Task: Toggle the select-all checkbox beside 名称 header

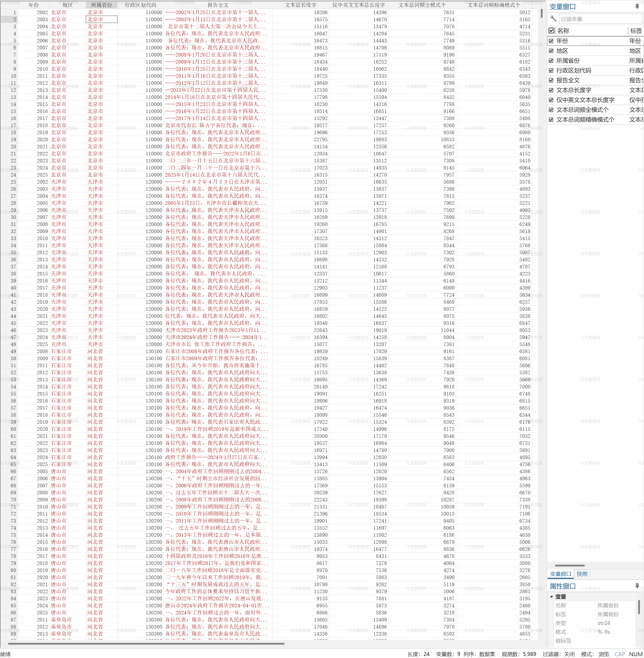Action: pos(551,31)
